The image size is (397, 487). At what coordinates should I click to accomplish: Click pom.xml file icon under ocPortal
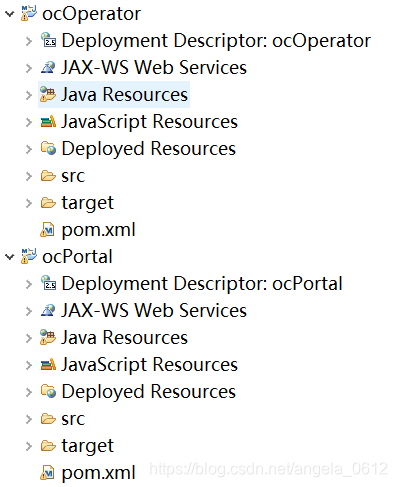[x=47, y=473]
